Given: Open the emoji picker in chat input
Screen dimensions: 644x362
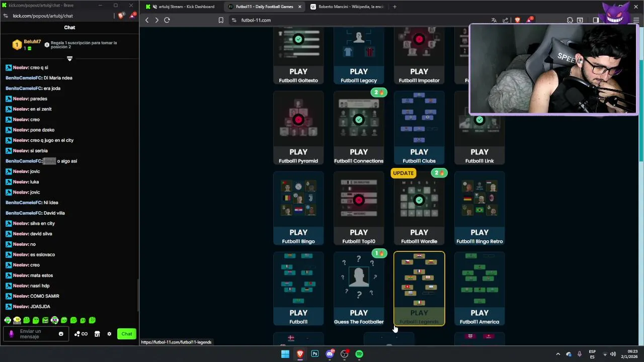Looking at the screenshot, I should (x=61, y=334).
